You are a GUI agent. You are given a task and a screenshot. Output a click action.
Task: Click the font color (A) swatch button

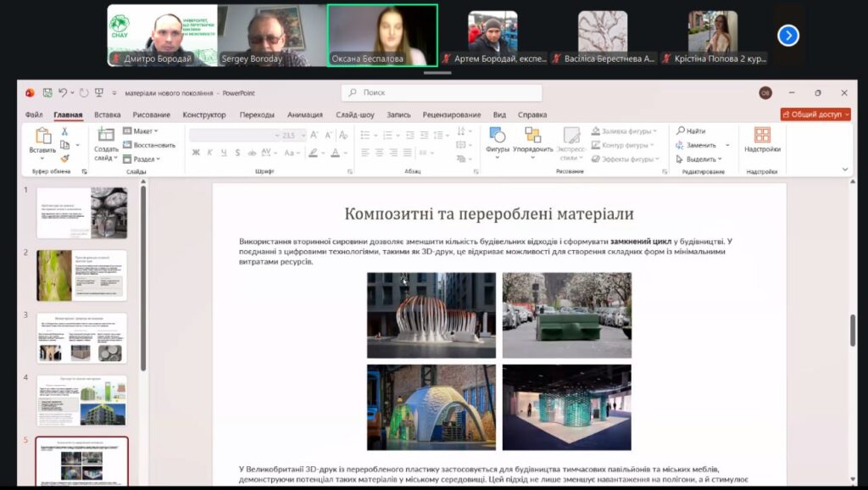337,153
